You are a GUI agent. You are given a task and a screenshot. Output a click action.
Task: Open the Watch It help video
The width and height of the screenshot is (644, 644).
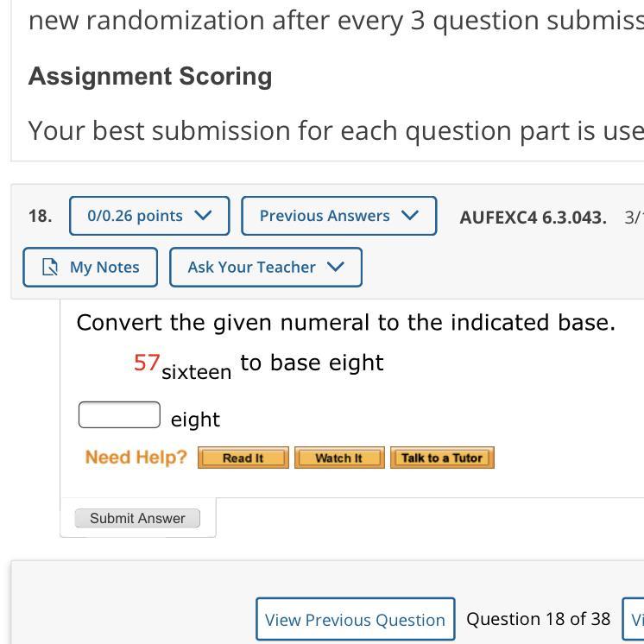[x=338, y=458]
